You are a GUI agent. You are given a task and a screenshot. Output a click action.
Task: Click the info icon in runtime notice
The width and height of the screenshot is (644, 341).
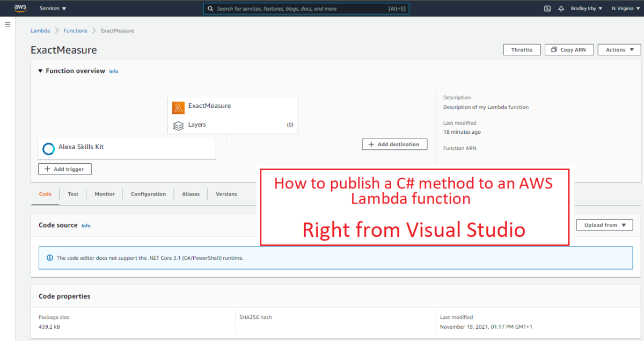pos(50,258)
